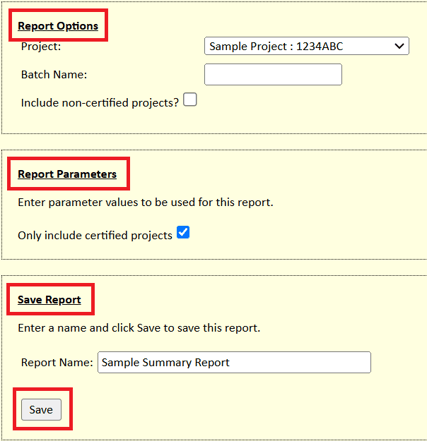Viewport: 427px width, 441px height.
Task: Click the Only include certified projects label
Action: pos(95,236)
